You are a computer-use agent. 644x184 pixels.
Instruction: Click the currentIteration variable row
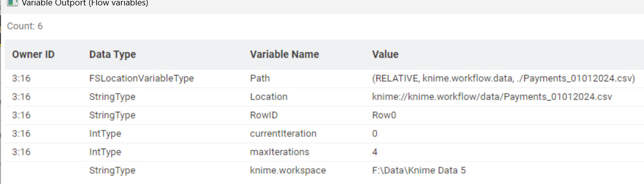[x=324, y=133]
